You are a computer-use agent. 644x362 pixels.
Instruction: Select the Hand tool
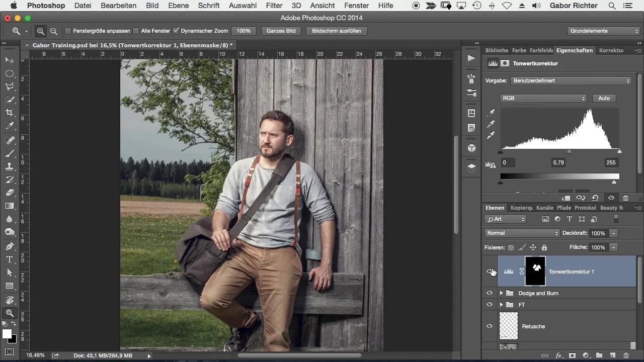(x=10, y=300)
